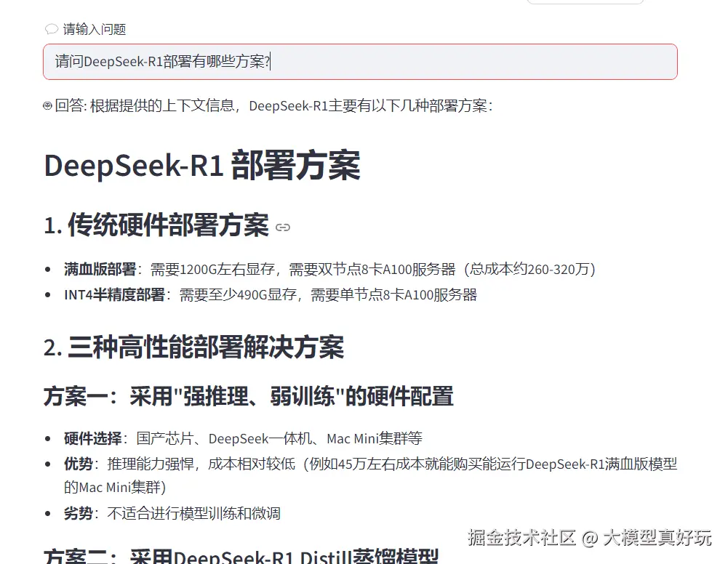Viewport: 728px width, 564px height.
Task: Click the anchor link icon beside 传统硬件部署方案
Action: (x=283, y=227)
